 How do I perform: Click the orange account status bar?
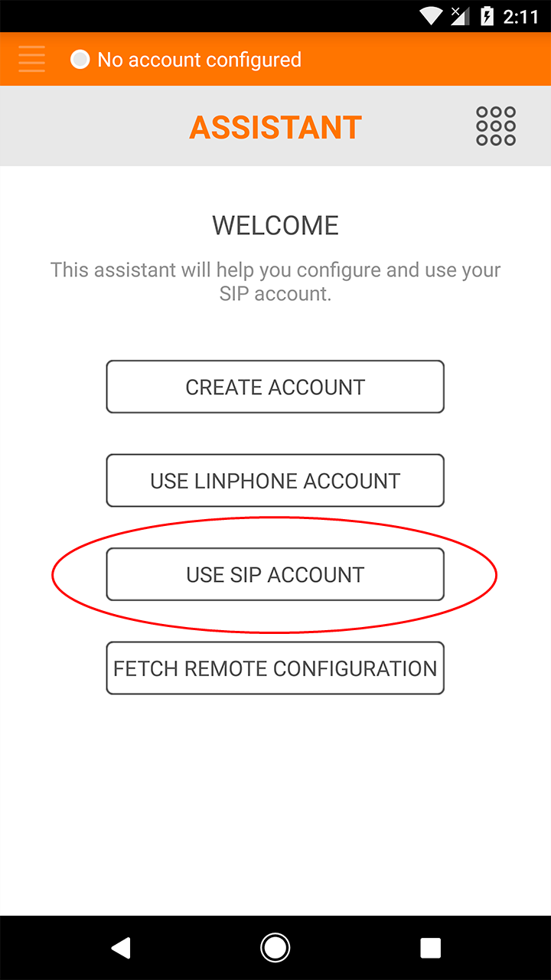pyautogui.click(x=275, y=59)
